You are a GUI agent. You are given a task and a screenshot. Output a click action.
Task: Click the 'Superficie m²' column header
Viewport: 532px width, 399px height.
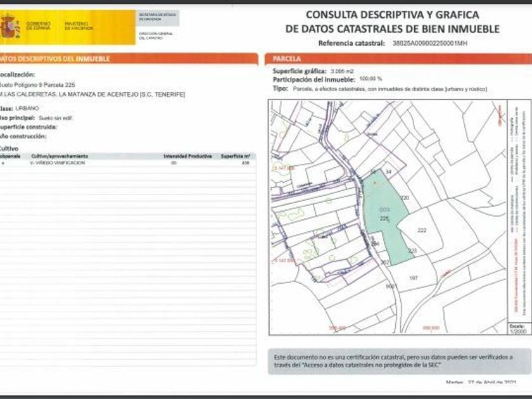pyautogui.click(x=236, y=156)
